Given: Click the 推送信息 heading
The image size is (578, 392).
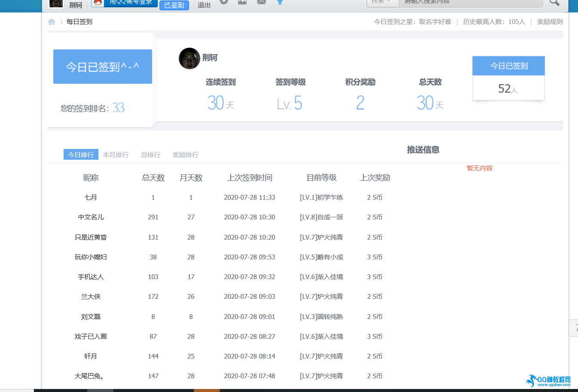Looking at the screenshot, I should (x=423, y=150).
